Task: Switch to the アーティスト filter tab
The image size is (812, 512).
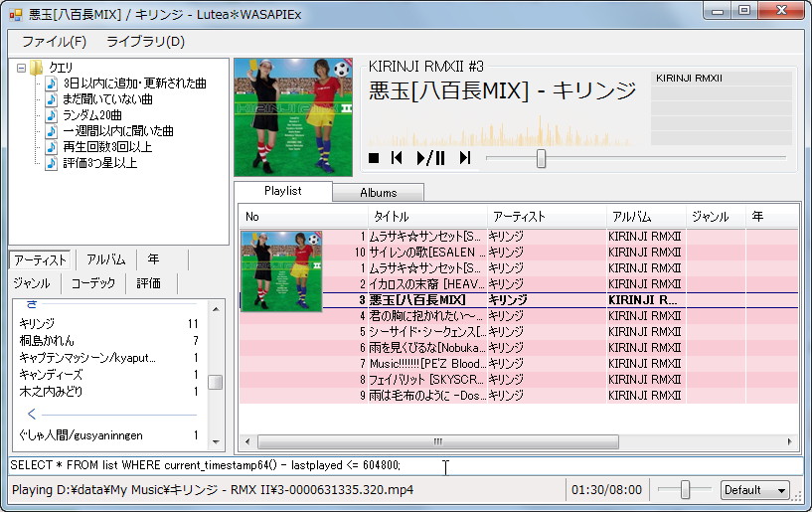Action: pyautogui.click(x=41, y=259)
